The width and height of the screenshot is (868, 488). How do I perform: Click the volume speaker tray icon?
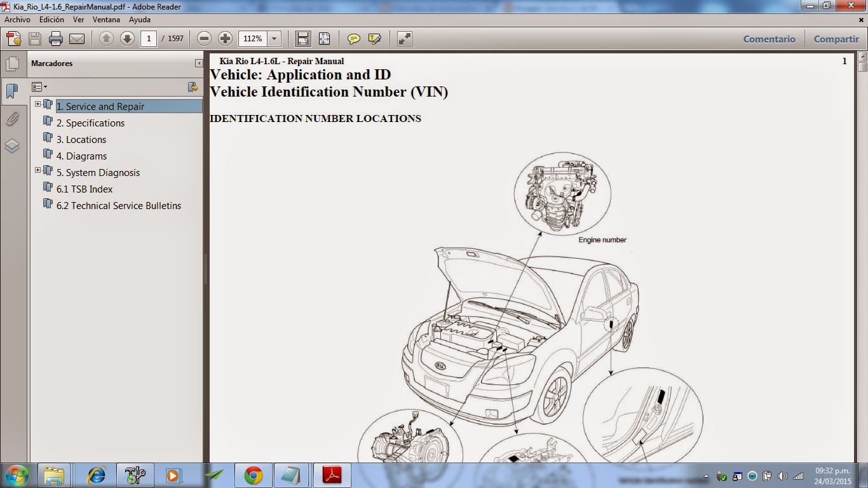[783, 476]
